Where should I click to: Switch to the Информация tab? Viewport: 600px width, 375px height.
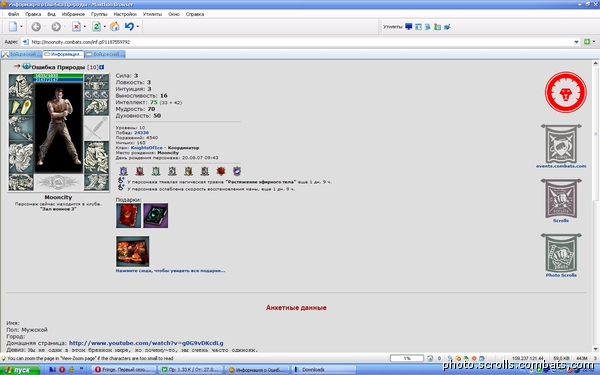click(x=64, y=54)
